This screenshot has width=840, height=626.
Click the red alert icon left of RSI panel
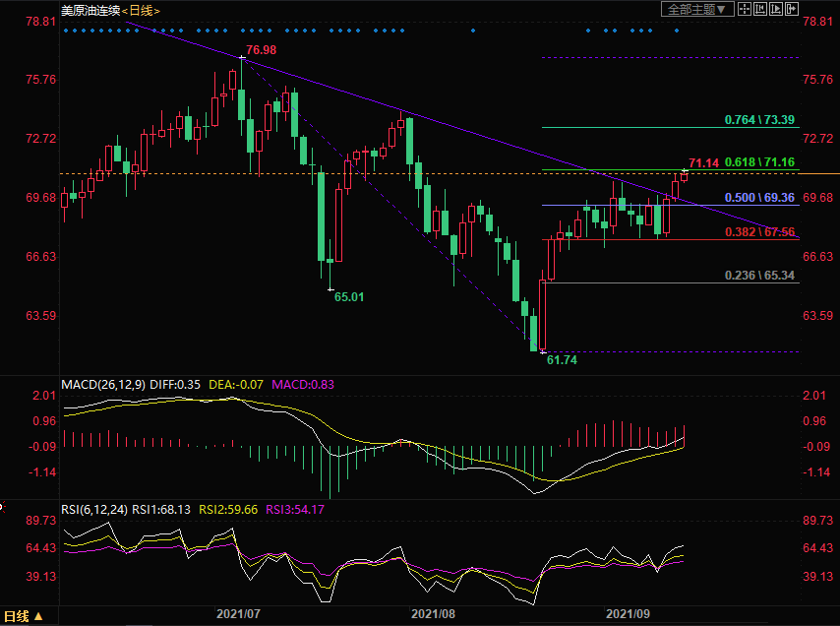(2, 508)
